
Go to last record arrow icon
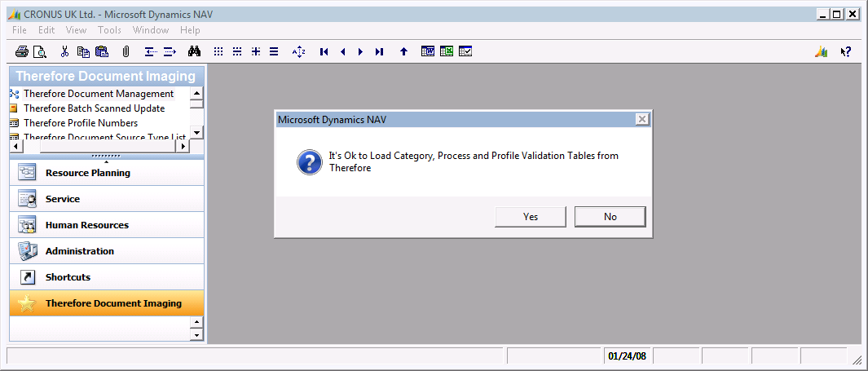pos(379,52)
